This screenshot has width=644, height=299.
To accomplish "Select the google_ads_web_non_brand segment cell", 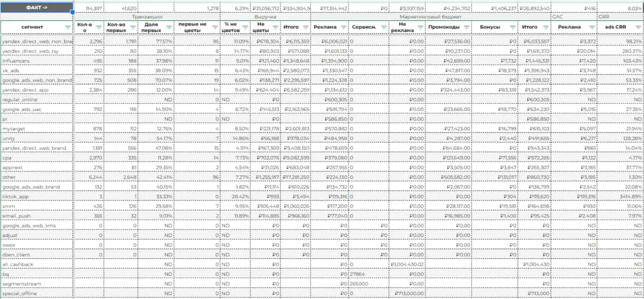I will [x=37, y=80].
